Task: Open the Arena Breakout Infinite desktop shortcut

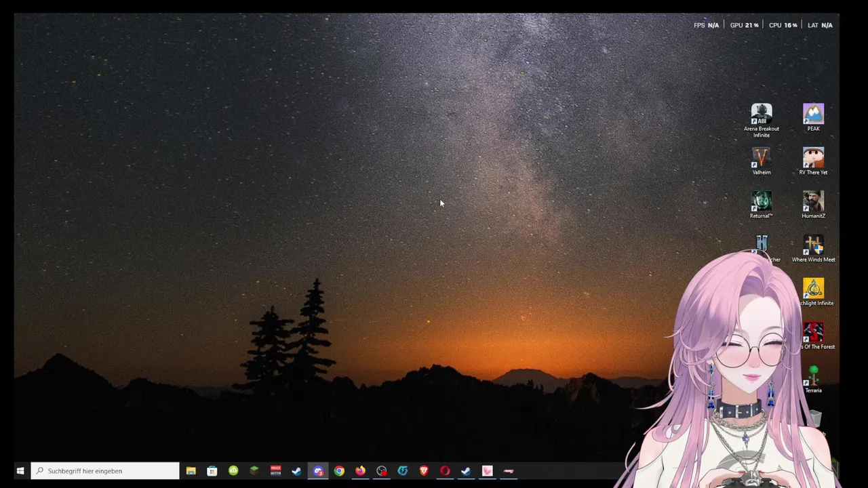Action: [x=761, y=121]
